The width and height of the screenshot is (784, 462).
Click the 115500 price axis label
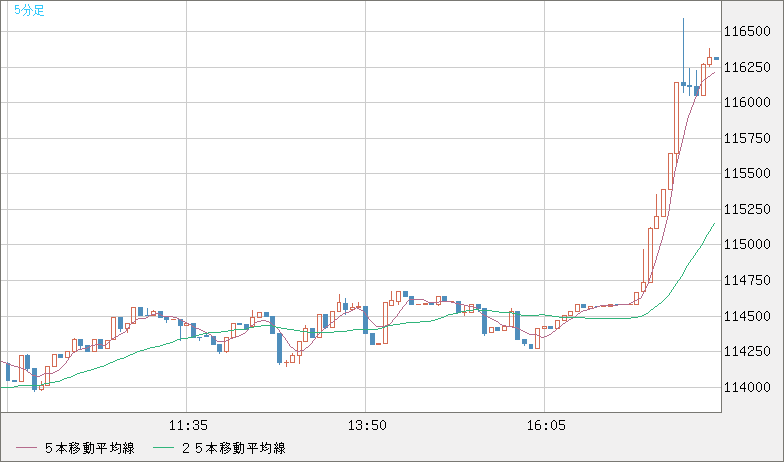tap(749, 173)
